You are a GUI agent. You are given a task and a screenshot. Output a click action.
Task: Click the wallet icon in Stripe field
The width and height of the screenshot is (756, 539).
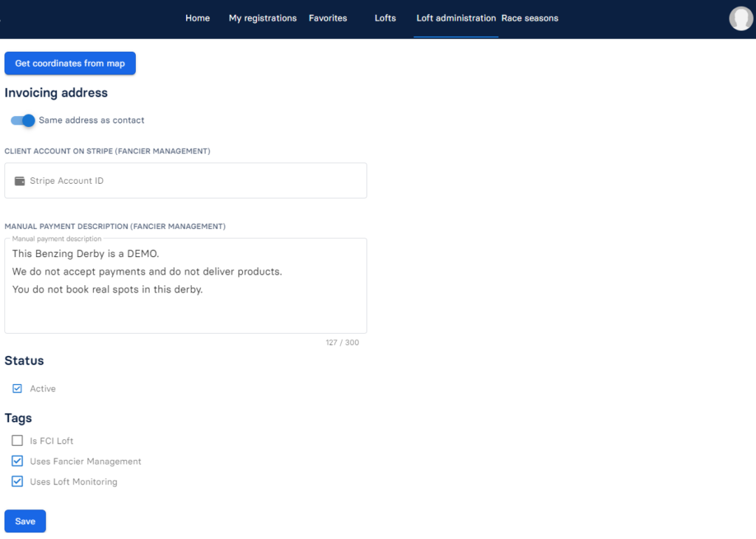(x=20, y=181)
